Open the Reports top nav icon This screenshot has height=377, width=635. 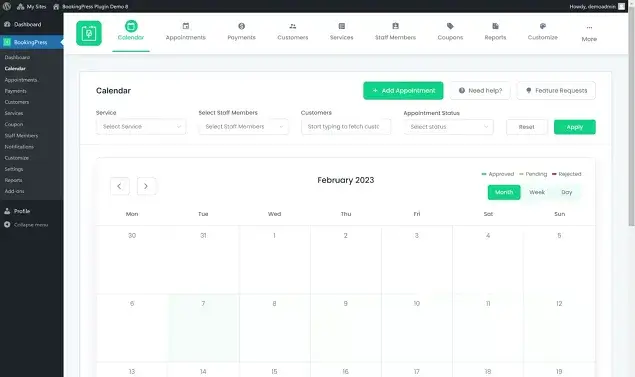click(x=495, y=26)
